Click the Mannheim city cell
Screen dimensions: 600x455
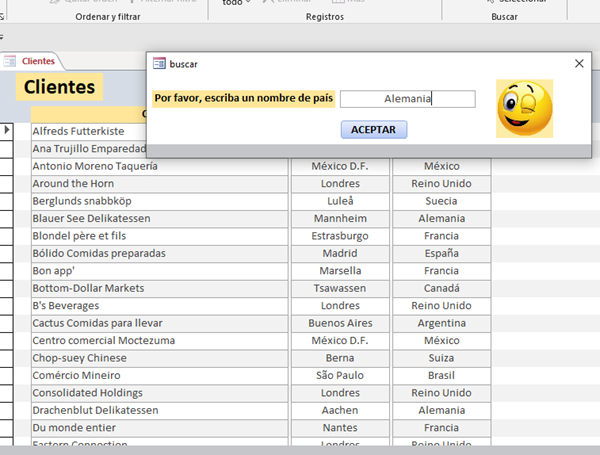(340, 219)
